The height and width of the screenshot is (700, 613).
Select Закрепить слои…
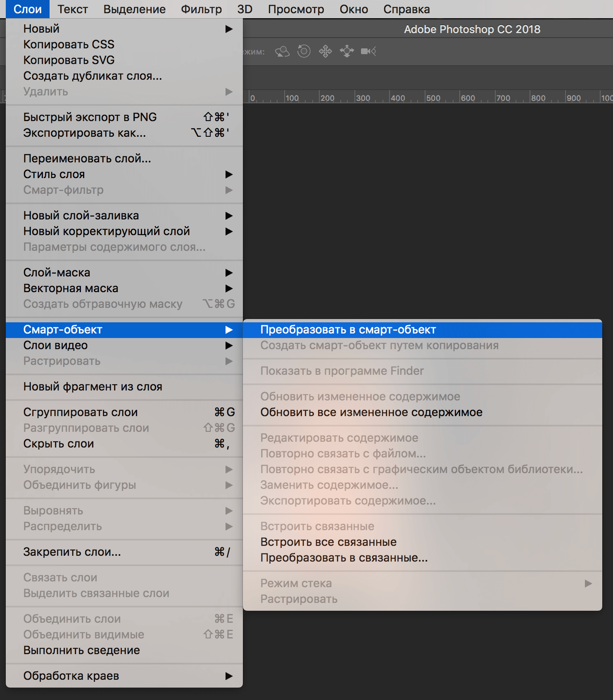[x=124, y=552]
